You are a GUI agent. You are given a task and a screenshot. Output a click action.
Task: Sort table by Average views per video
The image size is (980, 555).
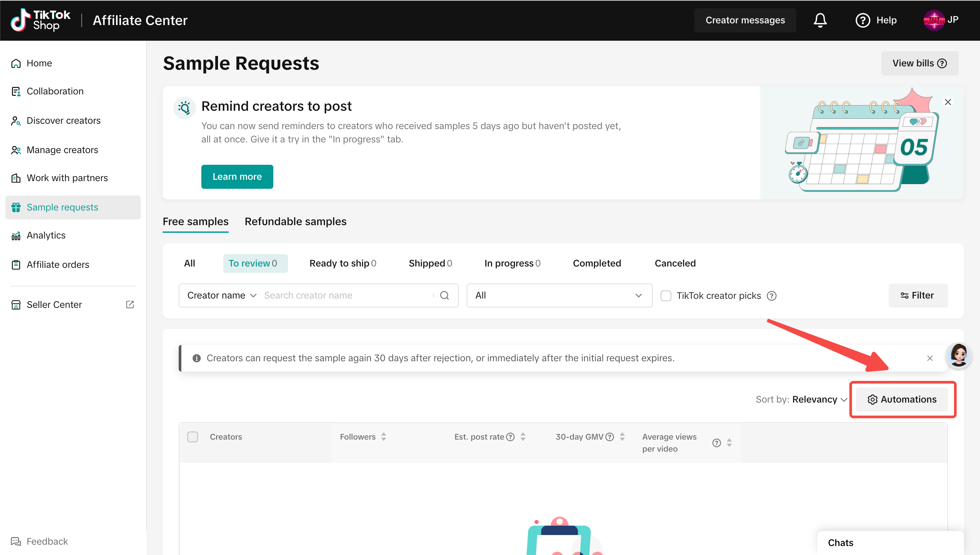(x=729, y=443)
